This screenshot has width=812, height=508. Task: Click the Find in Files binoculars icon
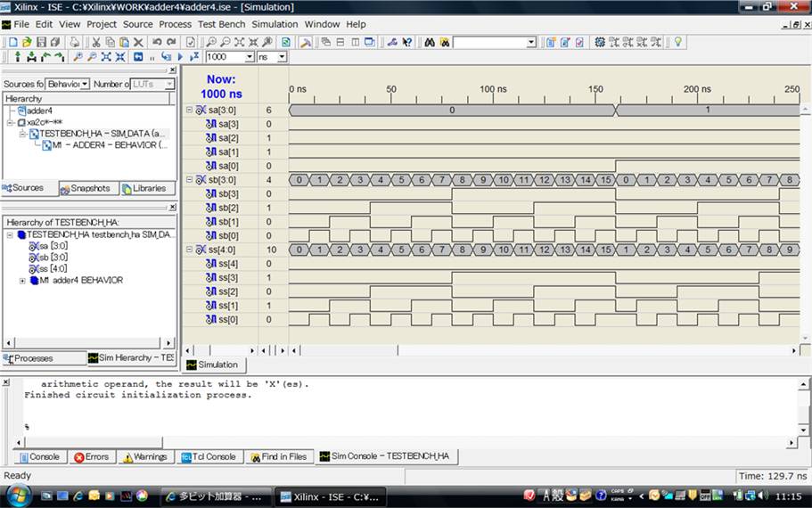coord(444,43)
